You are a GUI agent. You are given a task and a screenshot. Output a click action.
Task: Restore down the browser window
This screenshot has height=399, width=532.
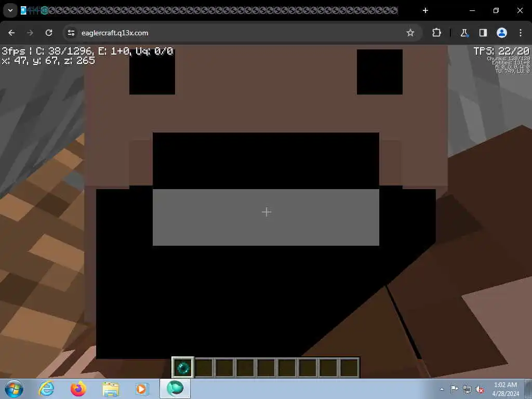[x=496, y=10]
